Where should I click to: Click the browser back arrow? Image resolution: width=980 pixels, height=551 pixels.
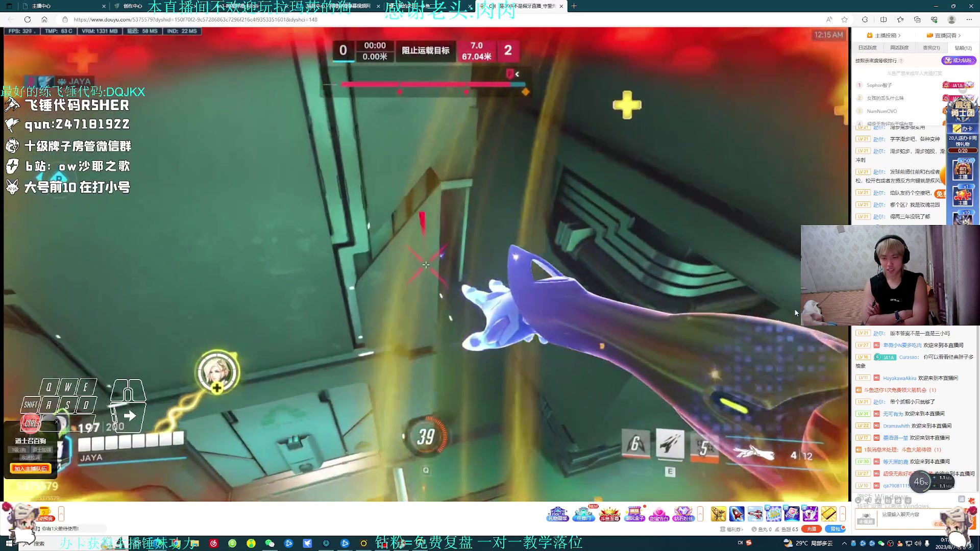pyautogui.click(x=11, y=19)
